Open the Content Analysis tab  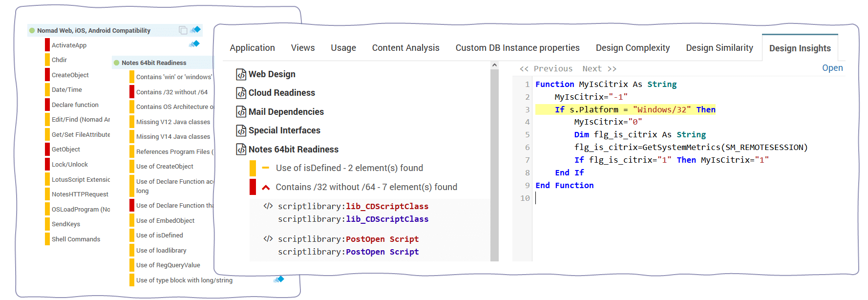coord(405,48)
